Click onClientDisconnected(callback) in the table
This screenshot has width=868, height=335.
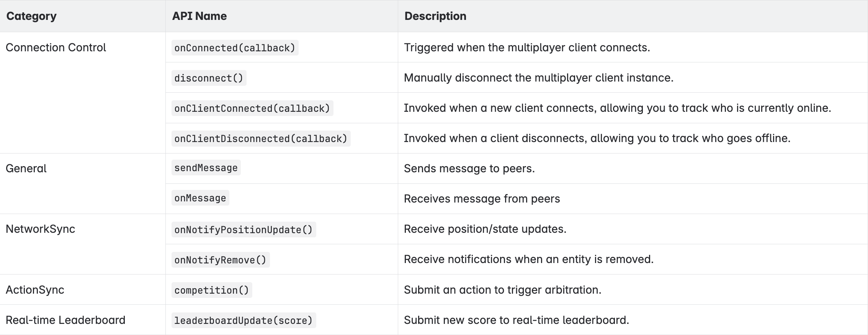260,139
